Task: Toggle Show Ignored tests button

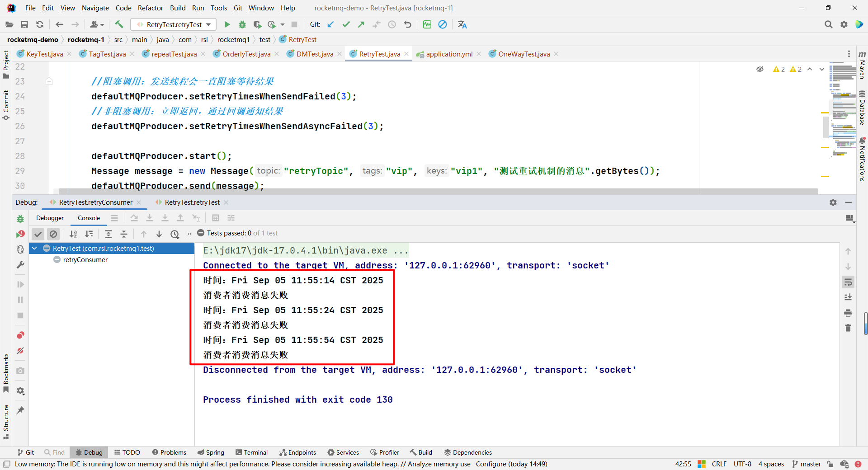Action: click(53, 234)
